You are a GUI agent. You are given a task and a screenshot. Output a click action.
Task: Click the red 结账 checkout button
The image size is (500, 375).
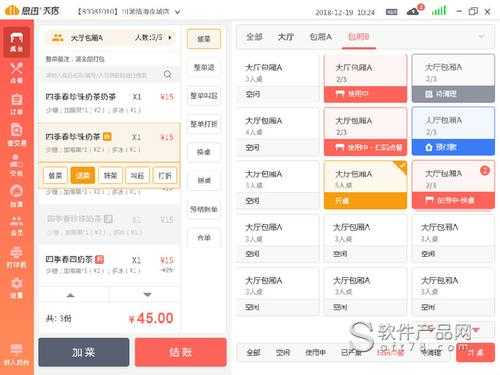point(181,352)
